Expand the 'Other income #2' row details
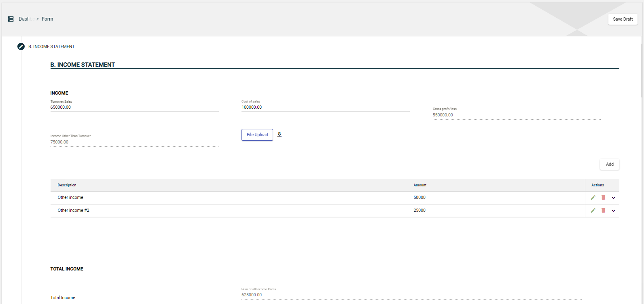The height and width of the screenshot is (304, 644). (x=613, y=211)
